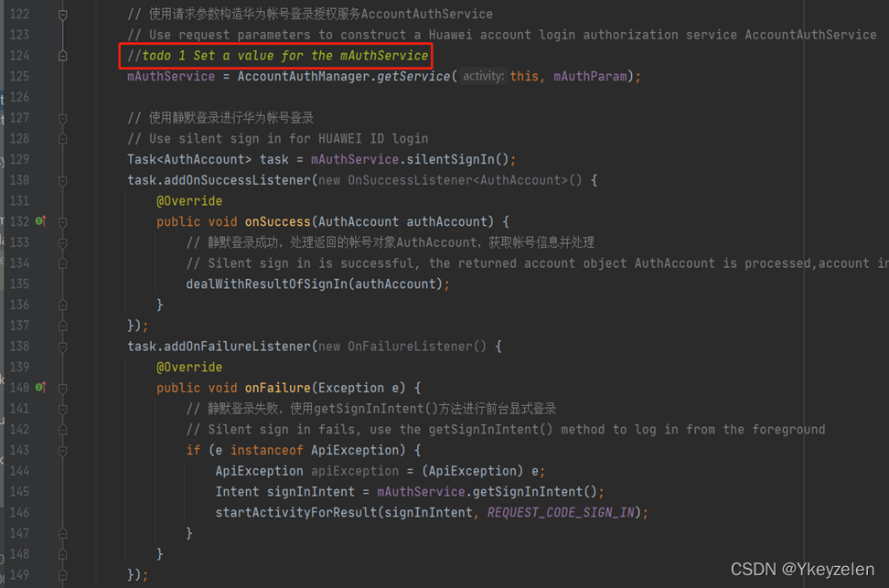This screenshot has width=889, height=588.
Task: Fold the addOnFailureListener block at line 138
Action: pyautogui.click(x=63, y=347)
